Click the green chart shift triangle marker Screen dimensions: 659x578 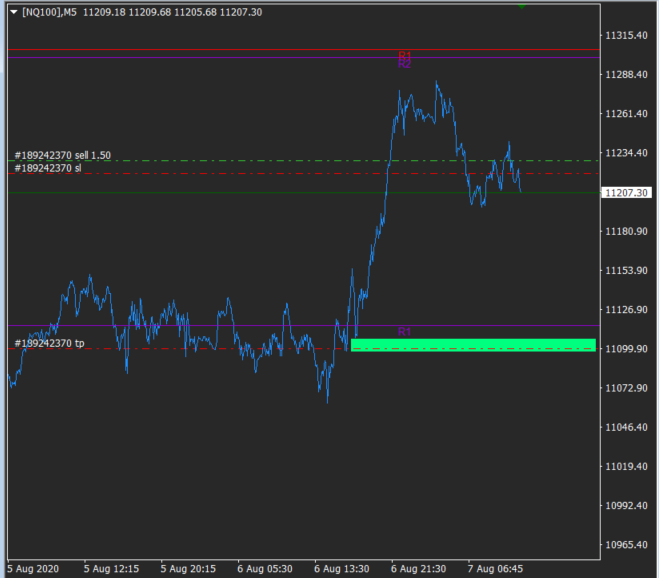coord(522,6)
